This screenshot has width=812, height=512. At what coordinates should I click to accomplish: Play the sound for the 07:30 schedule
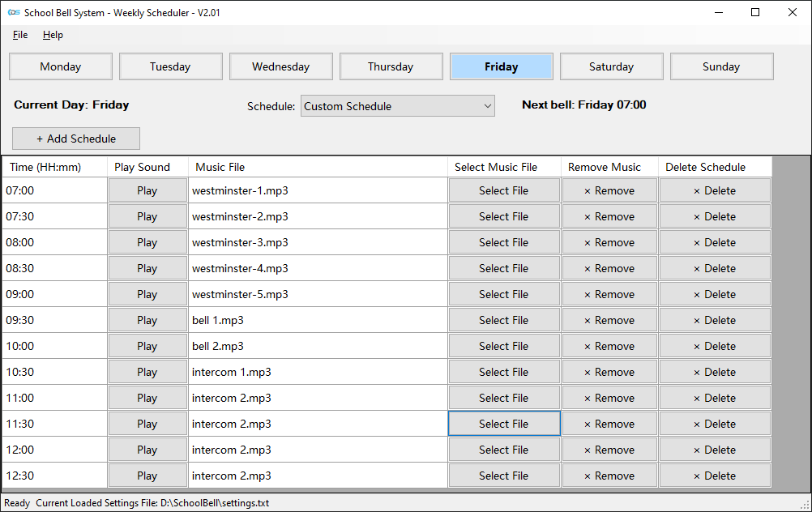tap(147, 216)
